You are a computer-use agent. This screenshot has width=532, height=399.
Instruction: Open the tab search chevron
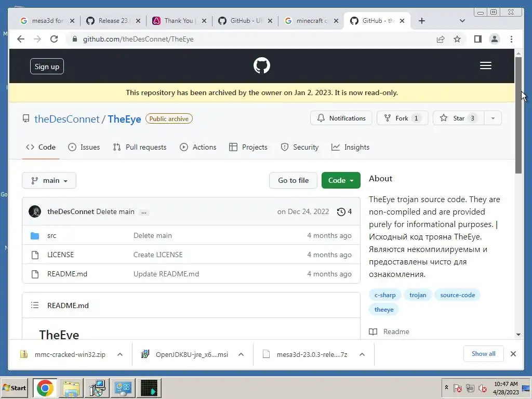click(462, 21)
